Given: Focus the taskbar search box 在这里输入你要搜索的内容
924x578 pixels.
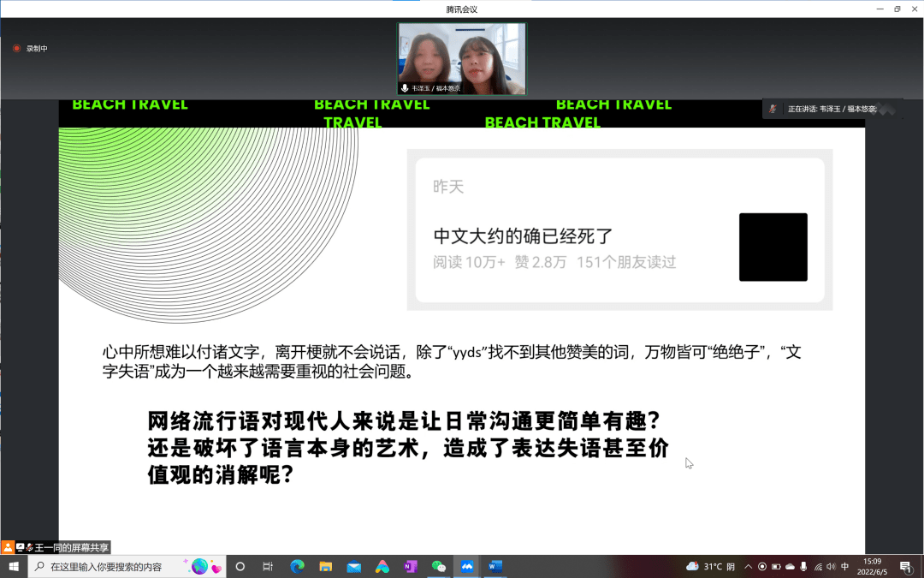Looking at the screenshot, I should pos(127,567).
